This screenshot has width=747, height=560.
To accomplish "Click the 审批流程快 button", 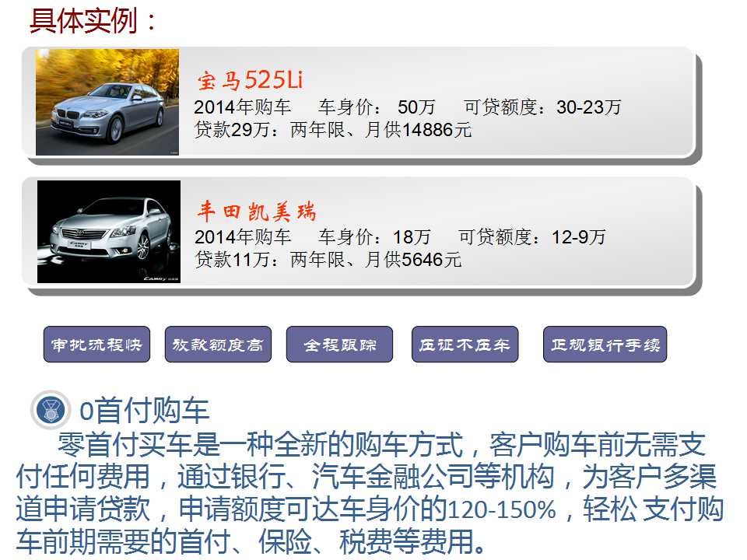I will point(96,345).
